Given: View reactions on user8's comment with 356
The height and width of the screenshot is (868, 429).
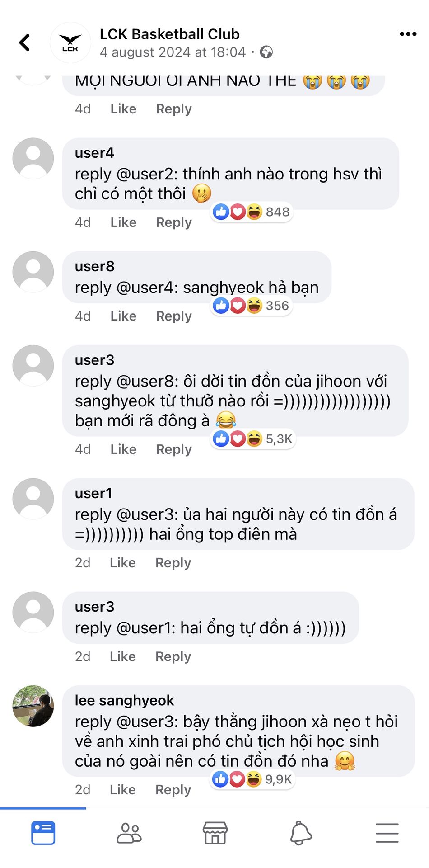Looking at the screenshot, I should 252,306.
